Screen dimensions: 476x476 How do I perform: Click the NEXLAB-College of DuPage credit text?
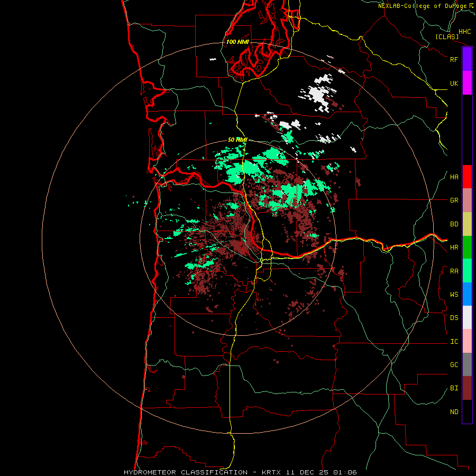click(423, 6)
